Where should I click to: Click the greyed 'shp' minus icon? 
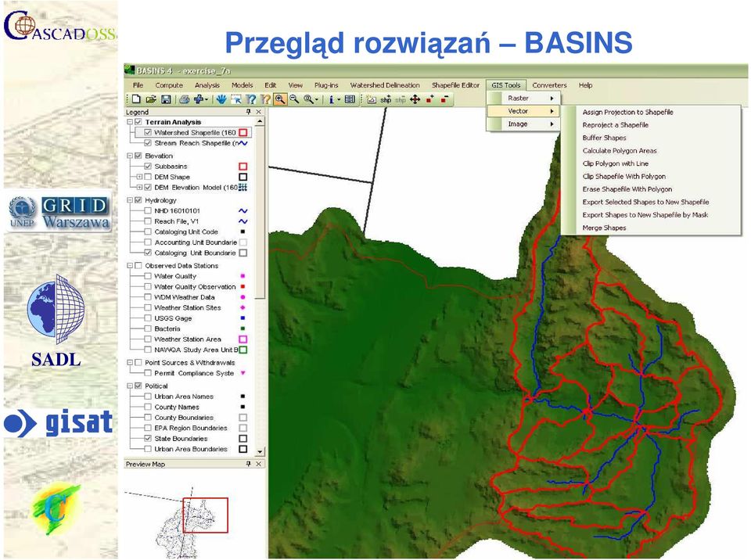(x=400, y=99)
